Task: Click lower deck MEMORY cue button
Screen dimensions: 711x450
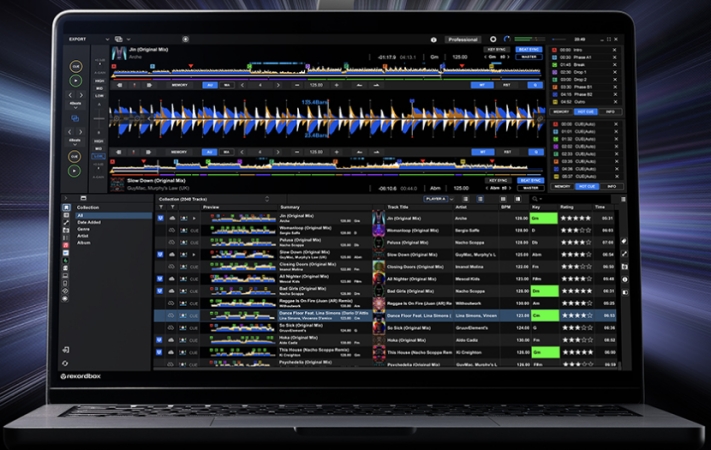Action: [179, 152]
